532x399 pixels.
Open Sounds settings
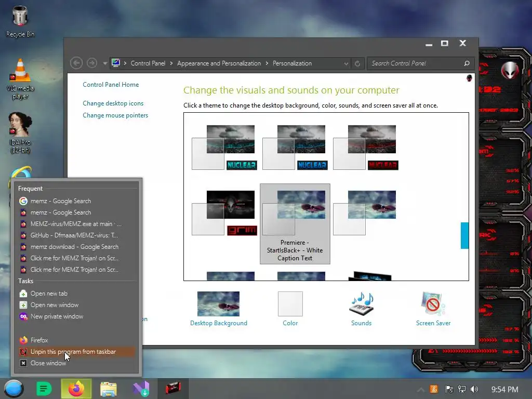click(362, 309)
